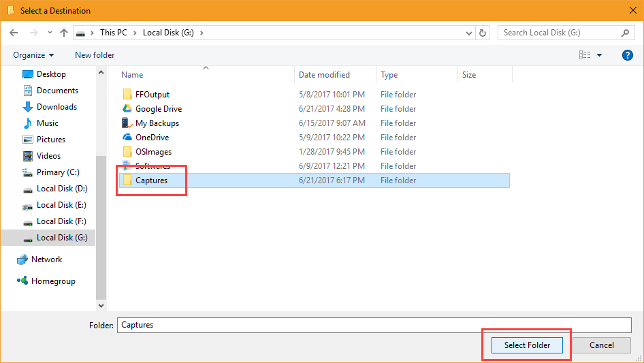This screenshot has height=363, width=644.
Task: Open the recent locations dropdown arrow
Action: pos(50,33)
